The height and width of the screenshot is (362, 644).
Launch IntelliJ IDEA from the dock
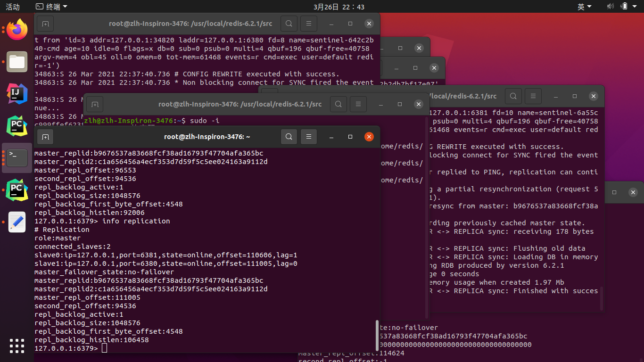(x=17, y=93)
